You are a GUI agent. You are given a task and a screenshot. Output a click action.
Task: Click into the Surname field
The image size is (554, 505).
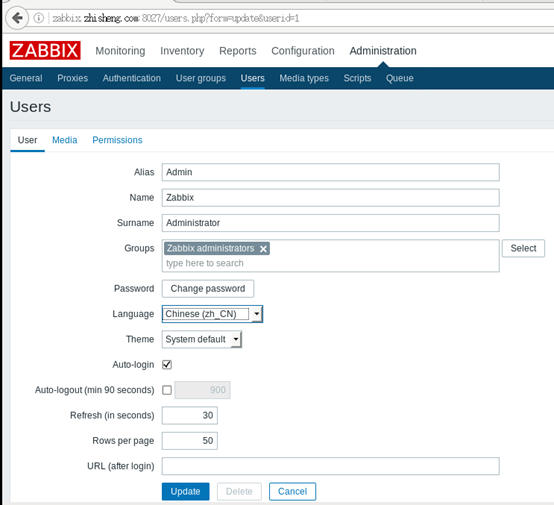[x=330, y=223]
